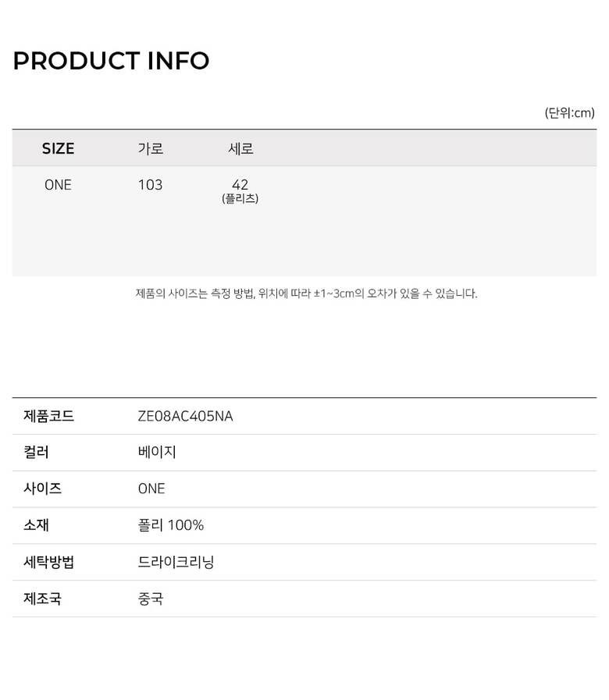Click the (단위:cm) unit note
This screenshot has width=609, height=700.
tap(569, 112)
